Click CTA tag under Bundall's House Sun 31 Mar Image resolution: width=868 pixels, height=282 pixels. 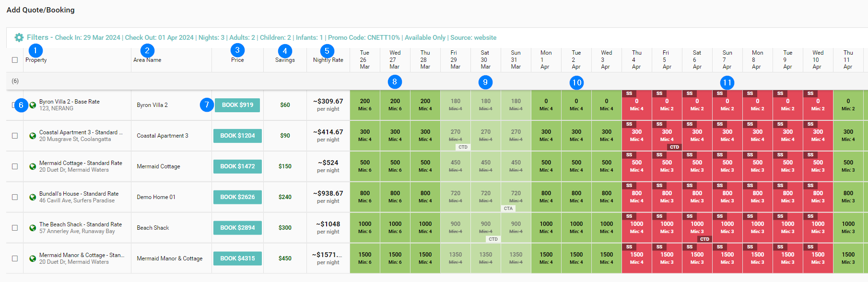point(508,209)
